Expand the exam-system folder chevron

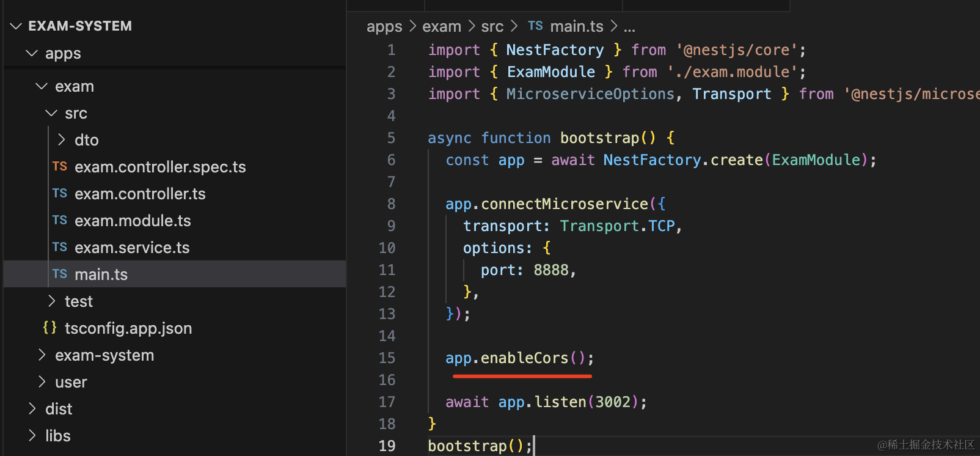pyautogui.click(x=42, y=355)
